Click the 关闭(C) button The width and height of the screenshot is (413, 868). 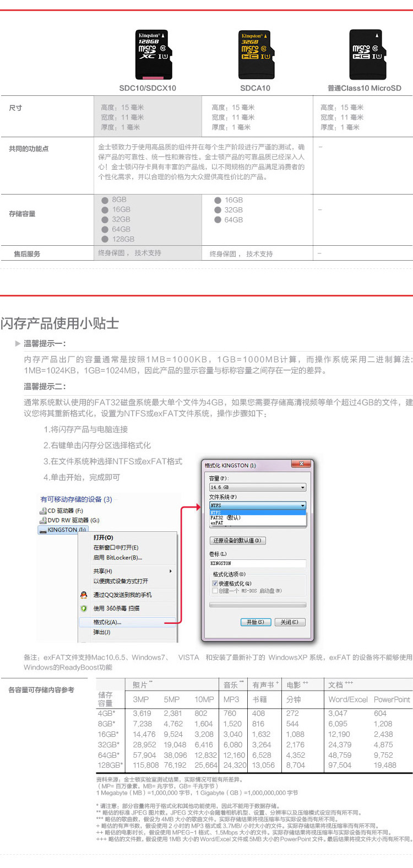(289, 622)
